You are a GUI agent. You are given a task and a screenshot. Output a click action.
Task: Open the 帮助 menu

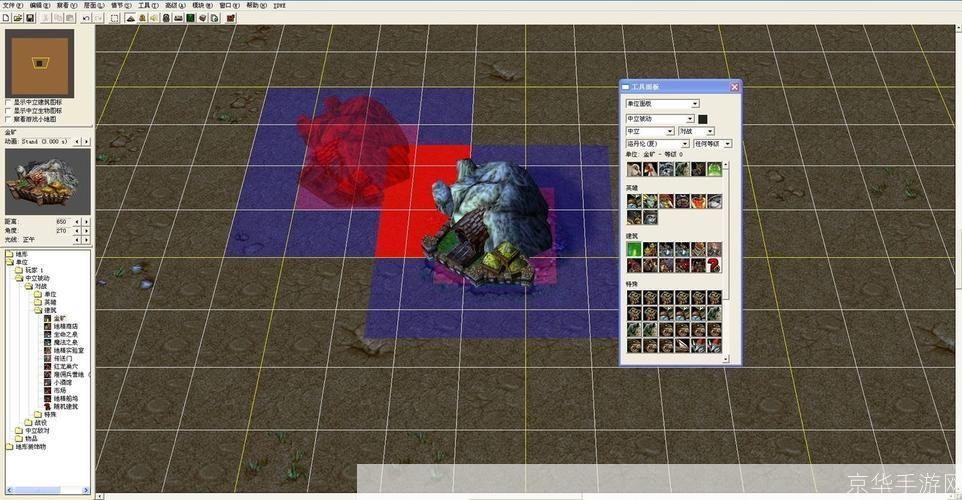(256, 5)
